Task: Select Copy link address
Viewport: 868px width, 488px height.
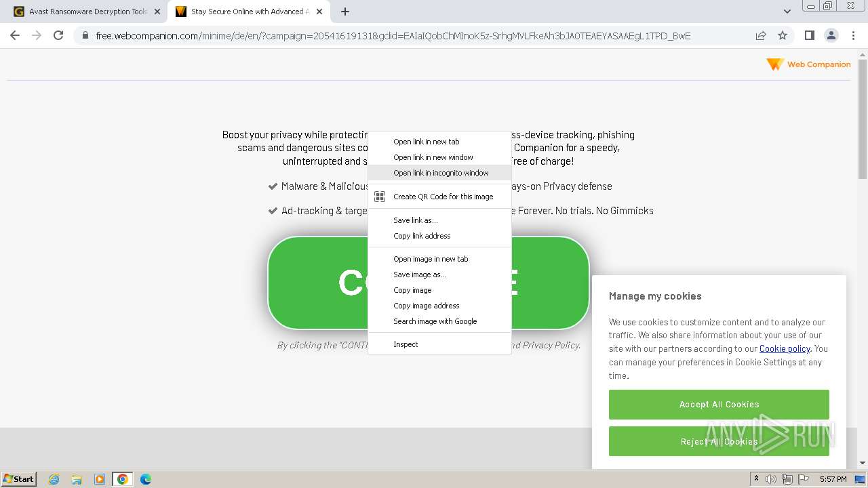Action: pos(439,236)
